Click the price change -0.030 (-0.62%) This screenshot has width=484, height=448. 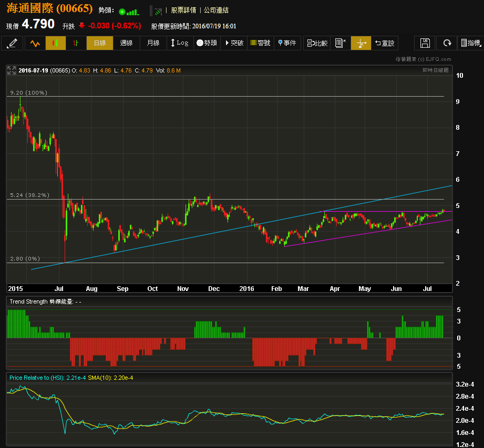click(x=115, y=26)
